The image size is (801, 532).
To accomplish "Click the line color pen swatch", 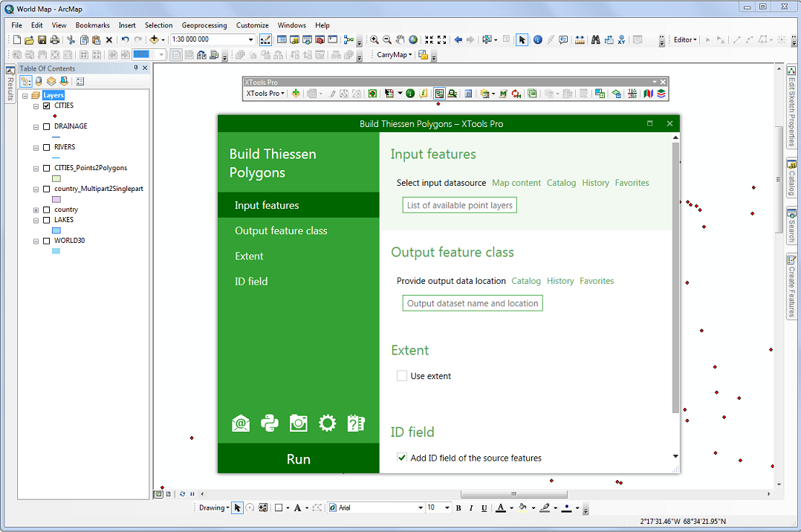I will [x=545, y=507].
